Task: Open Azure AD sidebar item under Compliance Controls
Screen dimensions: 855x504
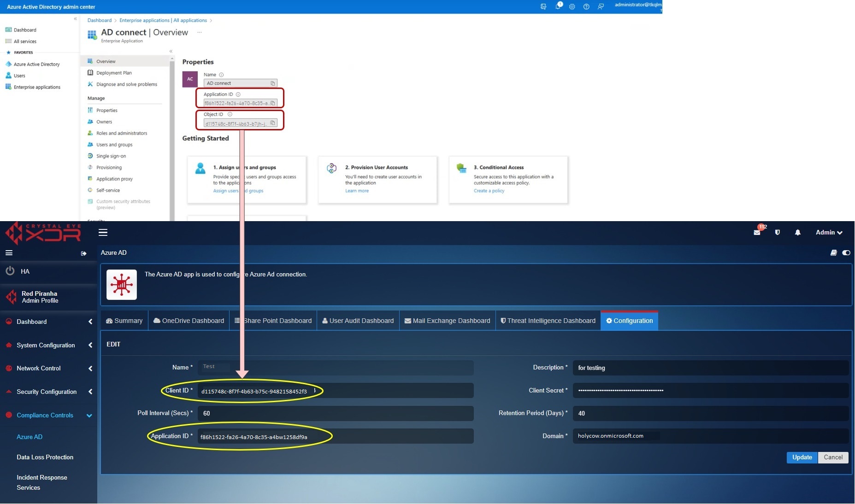Action: tap(29, 437)
